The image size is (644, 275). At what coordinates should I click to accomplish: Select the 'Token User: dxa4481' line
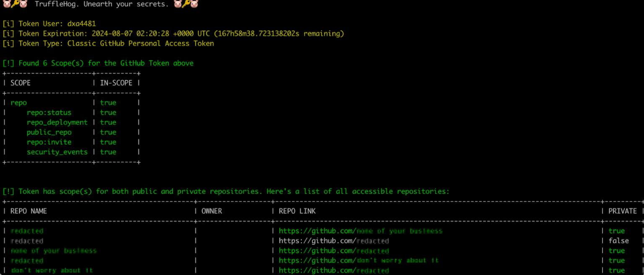coord(49,24)
